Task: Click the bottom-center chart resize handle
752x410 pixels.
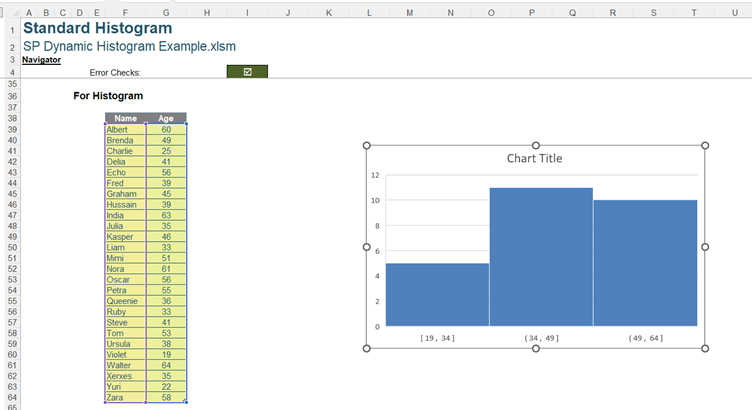Action: (x=536, y=348)
